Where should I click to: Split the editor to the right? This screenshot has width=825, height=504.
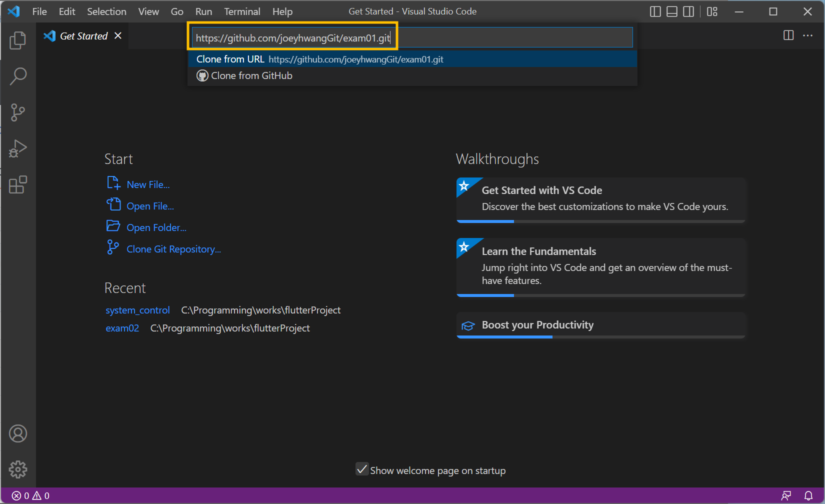[788, 35]
